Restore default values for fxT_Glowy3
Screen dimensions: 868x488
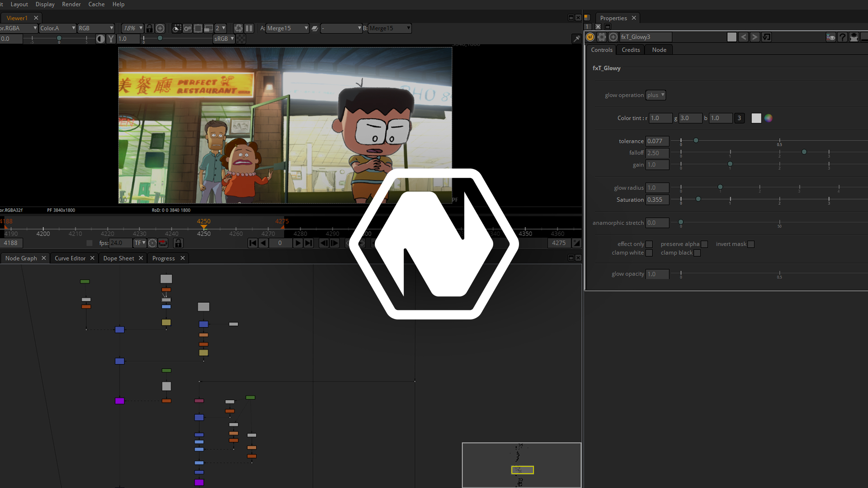tap(766, 37)
